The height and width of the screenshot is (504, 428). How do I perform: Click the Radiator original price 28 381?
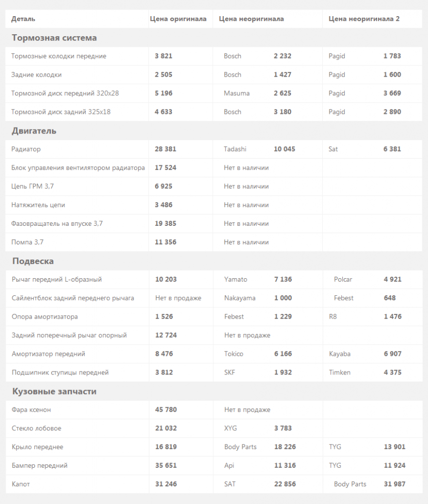(x=165, y=149)
